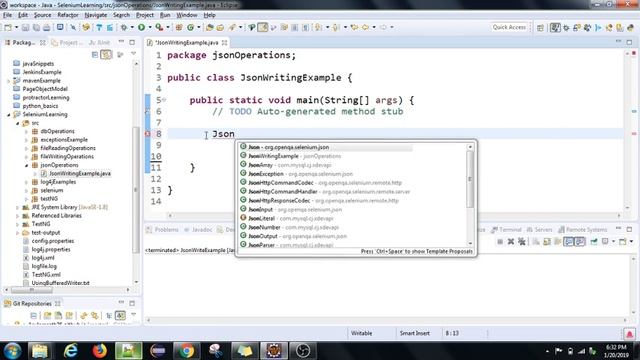
Task: Open the Source menu
Action: click(42, 15)
